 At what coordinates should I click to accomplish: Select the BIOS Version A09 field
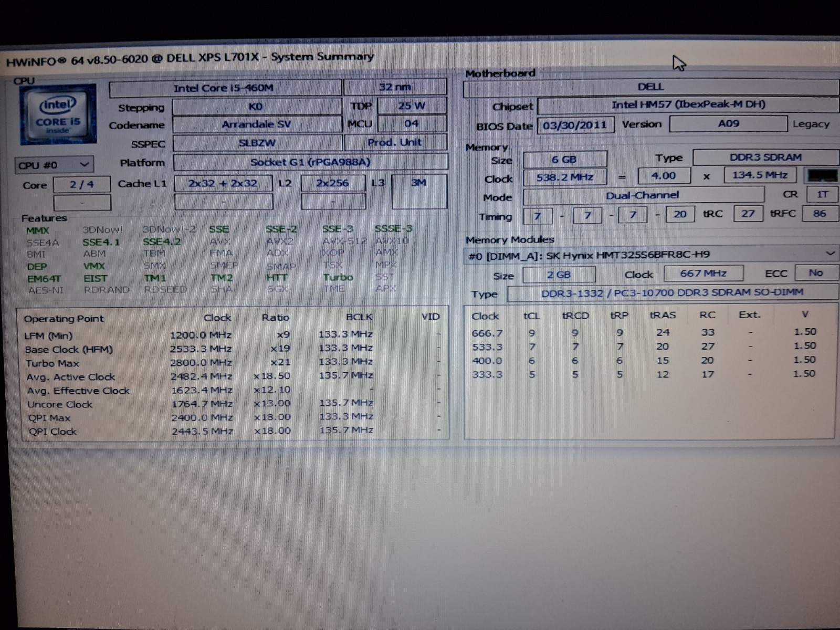tap(729, 123)
